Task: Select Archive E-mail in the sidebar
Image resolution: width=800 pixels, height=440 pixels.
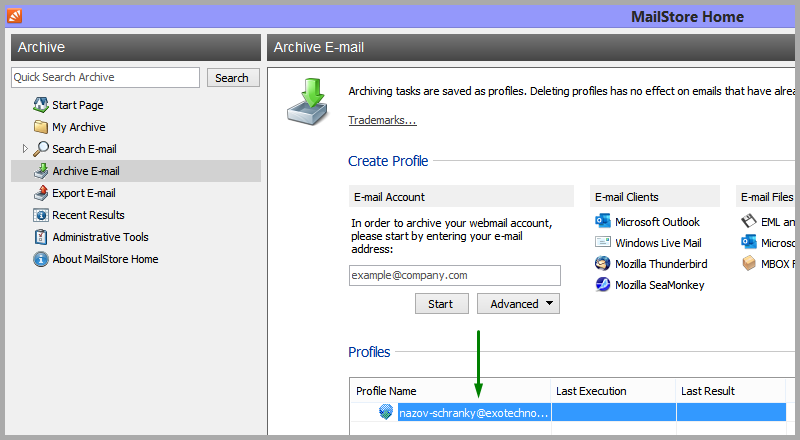Action: pyautogui.click(x=85, y=171)
